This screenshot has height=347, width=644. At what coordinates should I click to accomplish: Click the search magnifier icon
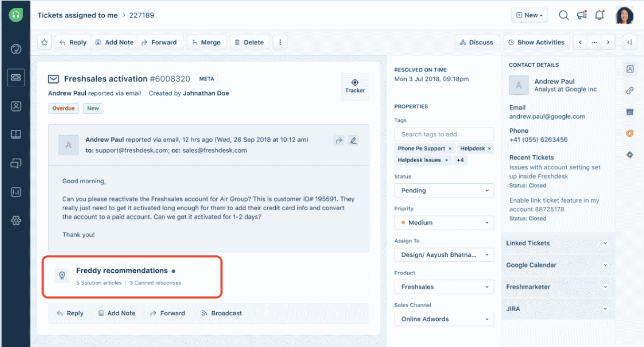(563, 15)
